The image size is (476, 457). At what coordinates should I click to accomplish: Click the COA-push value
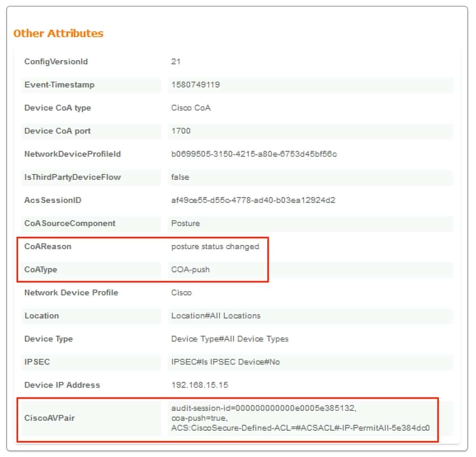(190, 270)
